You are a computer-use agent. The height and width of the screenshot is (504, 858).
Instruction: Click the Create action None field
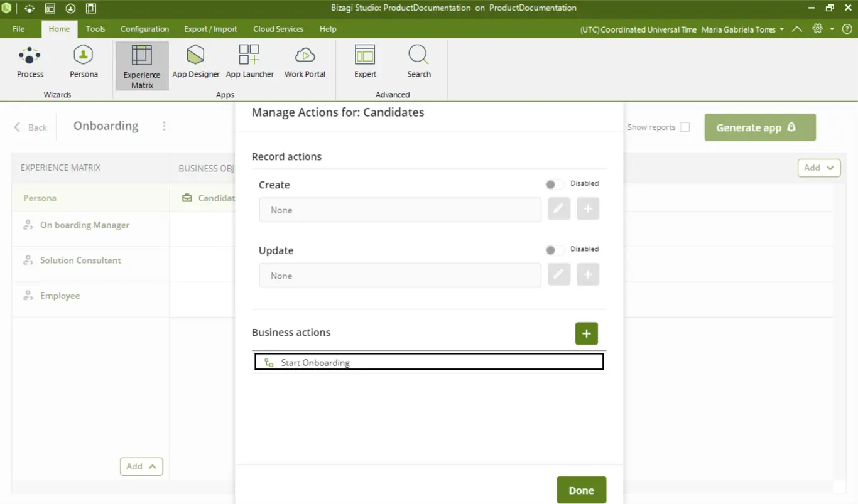tap(400, 210)
